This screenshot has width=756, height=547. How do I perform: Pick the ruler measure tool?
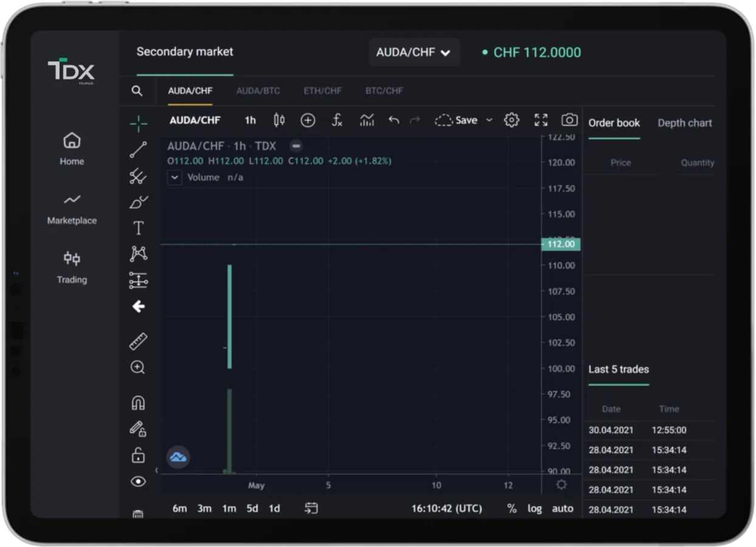pos(139,342)
